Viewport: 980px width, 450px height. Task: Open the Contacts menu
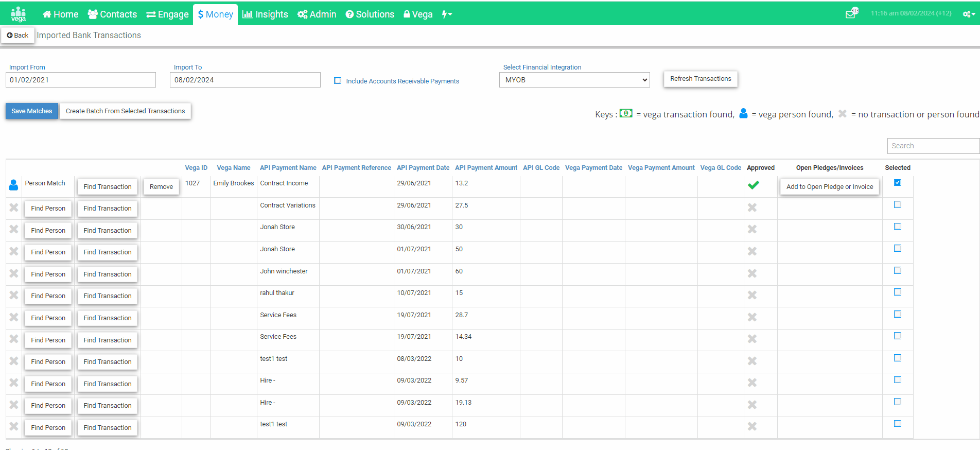click(112, 14)
